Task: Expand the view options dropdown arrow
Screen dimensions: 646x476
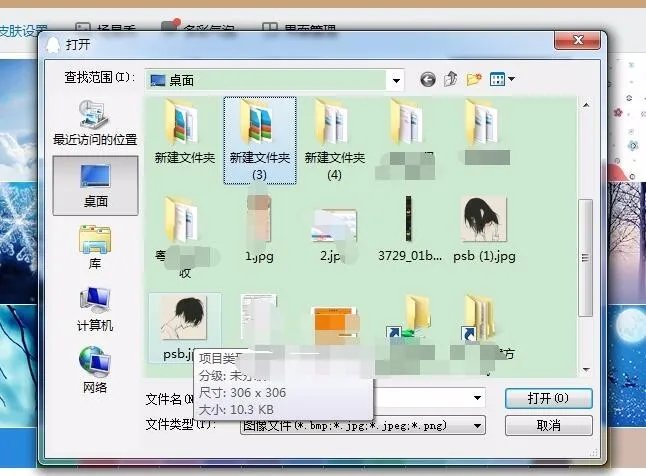Action: point(512,79)
